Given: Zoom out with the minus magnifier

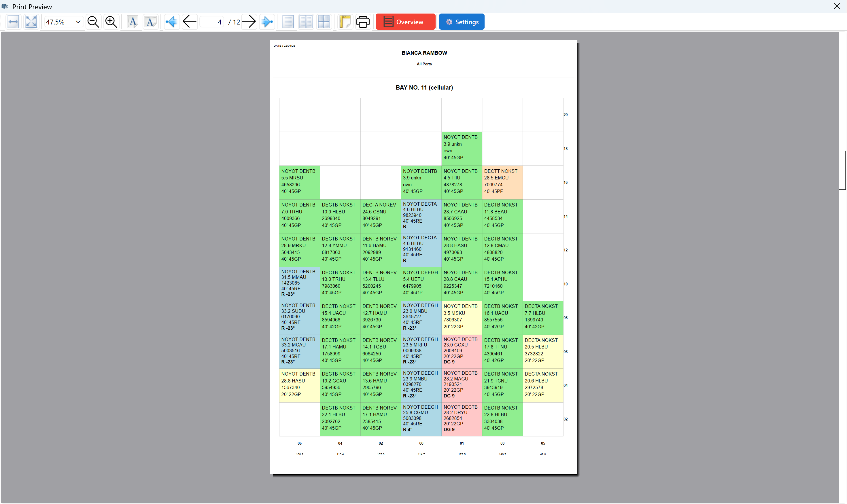Looking at the screenshot, I should (93, 22).
